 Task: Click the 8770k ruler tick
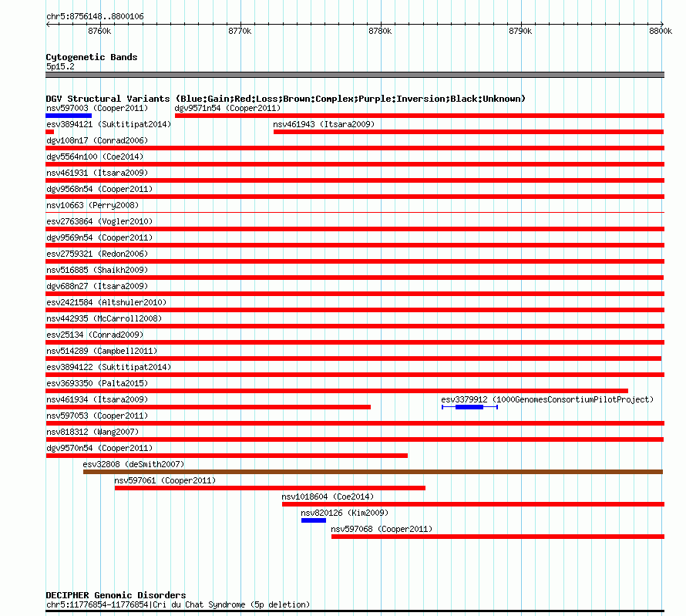coord(240,31)
